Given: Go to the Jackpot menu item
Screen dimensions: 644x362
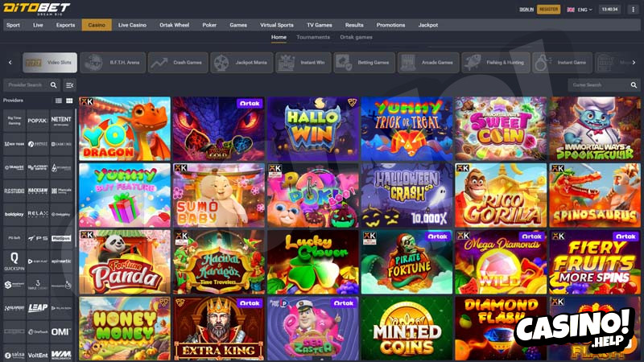Looking at the screenshot, I should pos(428,25).
